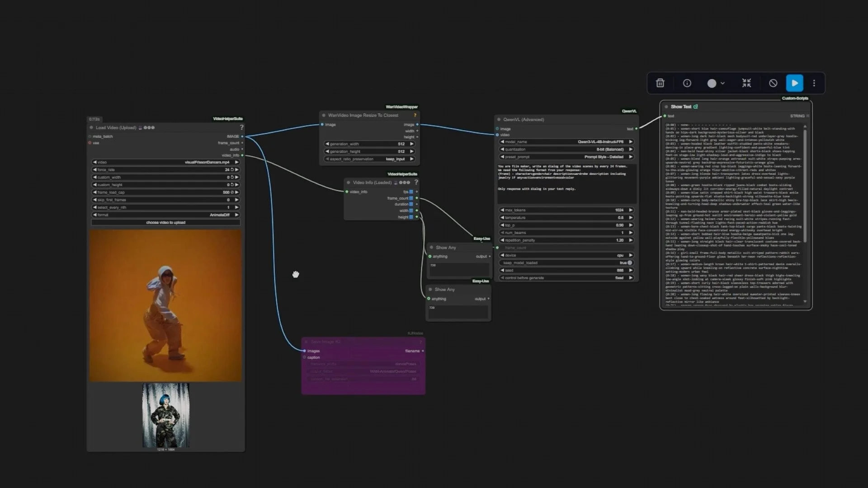Delete selected node with trash icon

pyautogui.click(x=660, y=83)
